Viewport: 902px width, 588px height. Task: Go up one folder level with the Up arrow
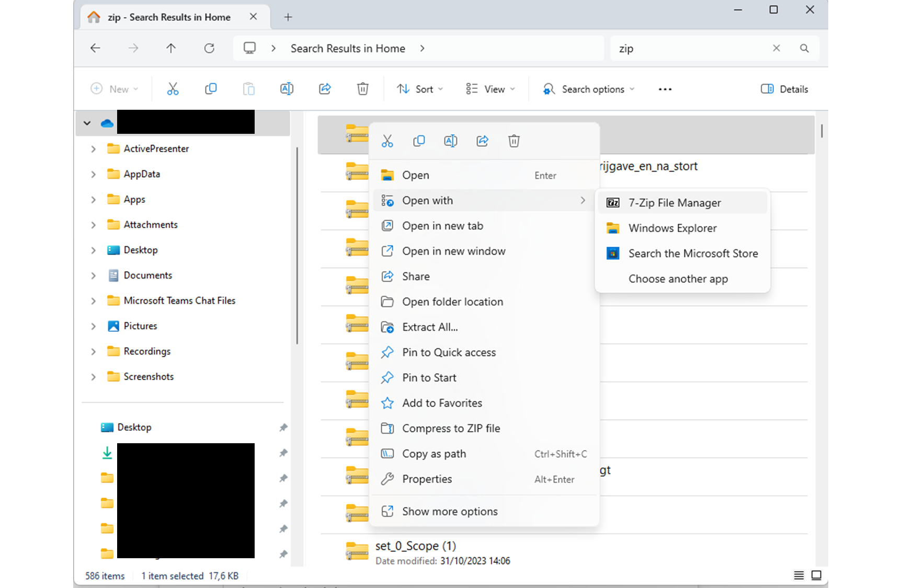171,49
